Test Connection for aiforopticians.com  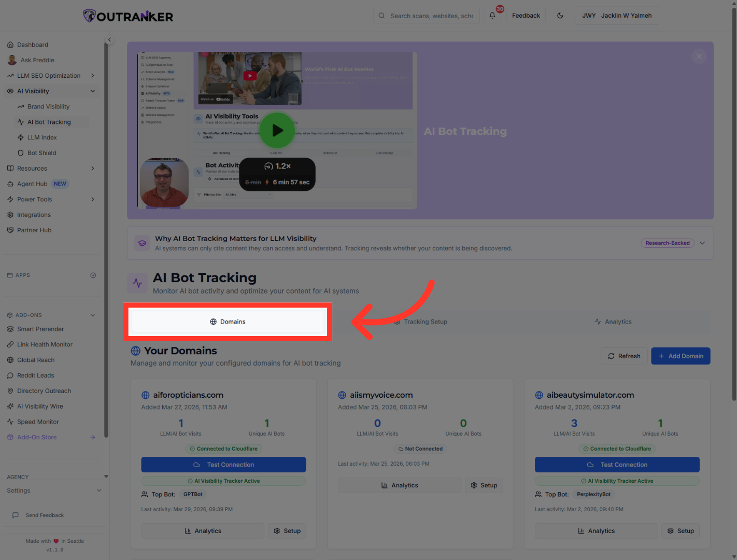click(223, 464)
